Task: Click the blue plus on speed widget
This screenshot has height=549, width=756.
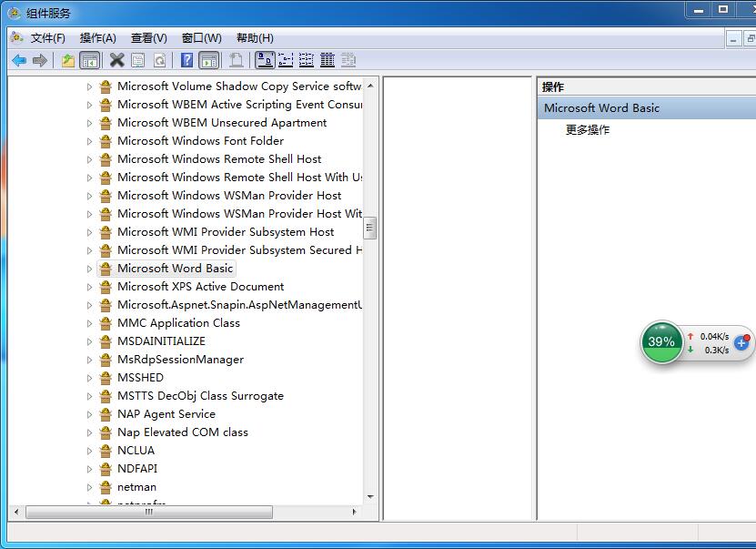Action: click(741, 343)
